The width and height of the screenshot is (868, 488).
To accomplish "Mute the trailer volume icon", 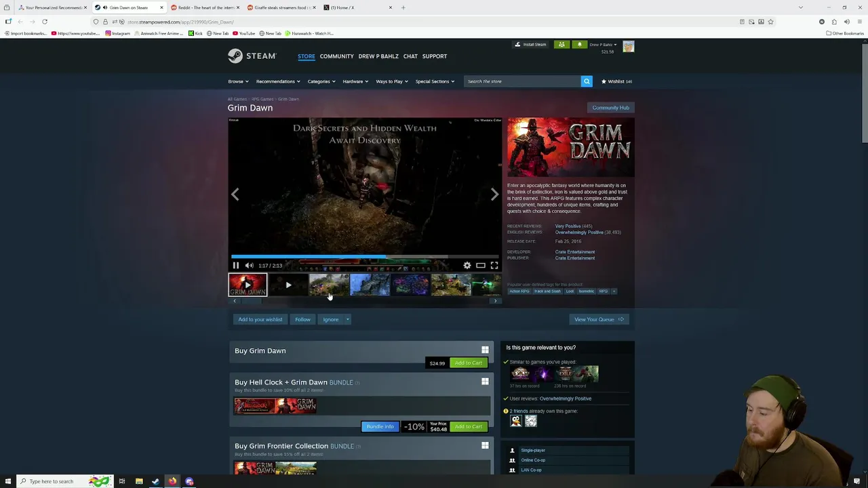I will click(x=250, y=266).
